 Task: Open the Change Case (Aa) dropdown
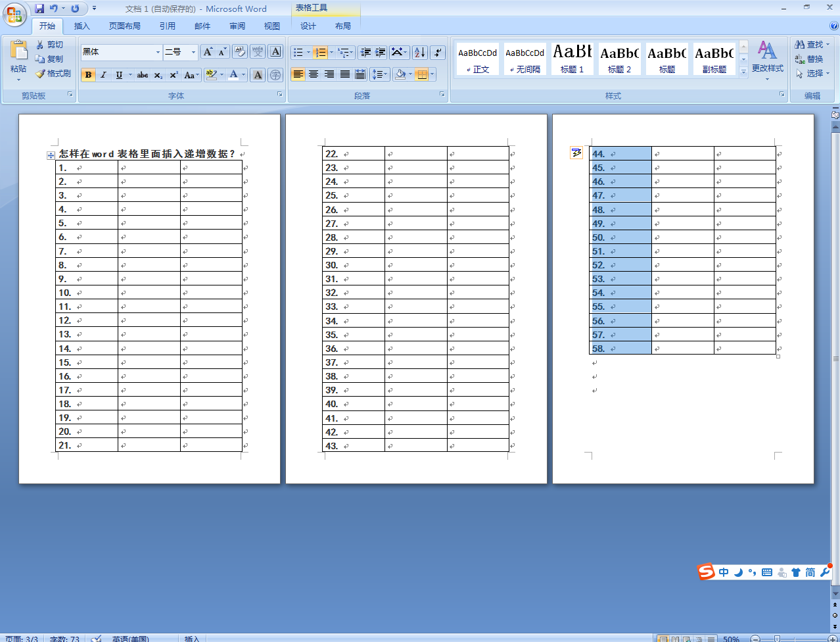click(x=191, y=75)
